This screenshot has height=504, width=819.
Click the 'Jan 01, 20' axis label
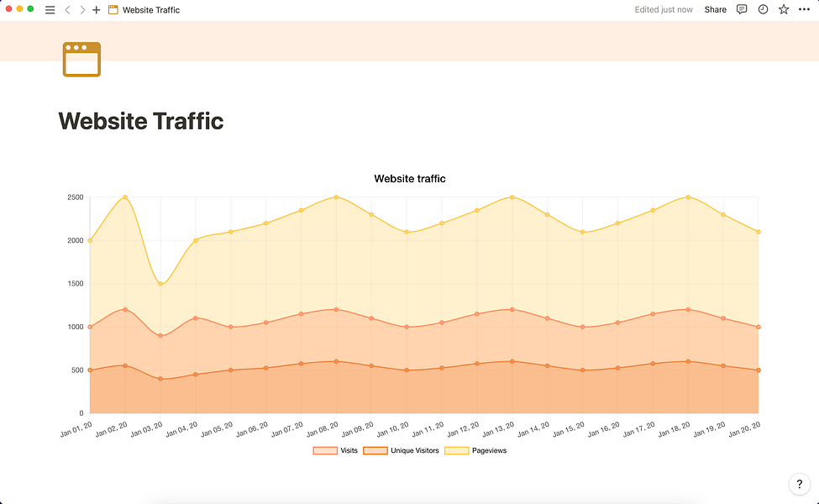(x=76, y=428)
